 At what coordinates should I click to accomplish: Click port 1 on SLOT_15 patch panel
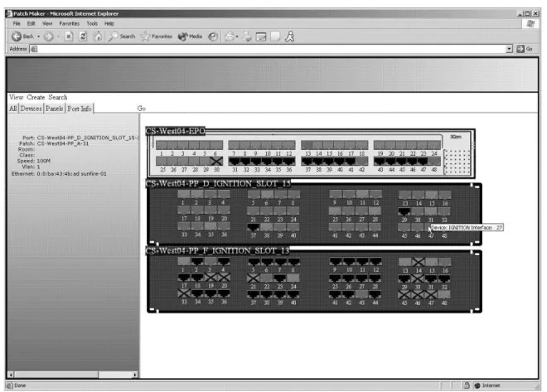[184, 194]
